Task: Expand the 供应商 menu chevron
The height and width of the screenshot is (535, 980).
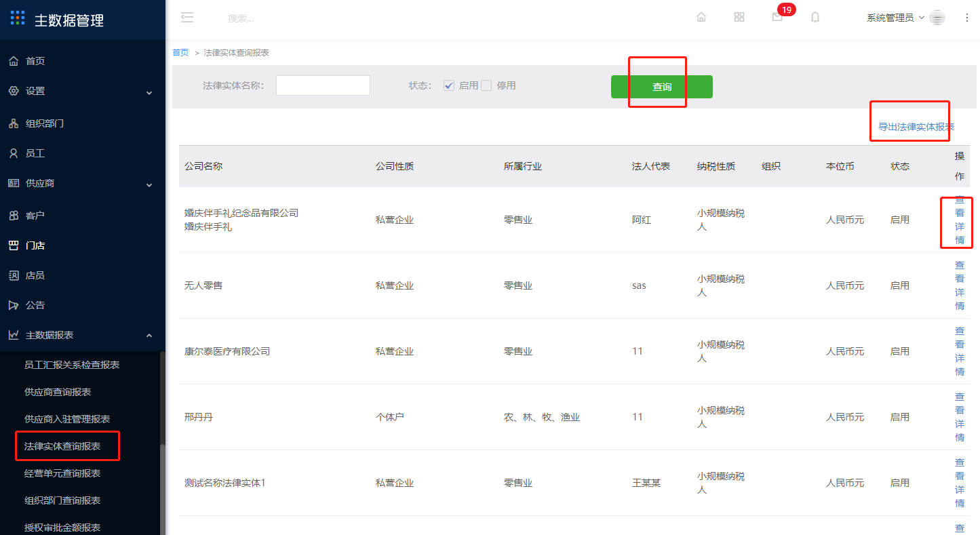Action: [149, 184]
